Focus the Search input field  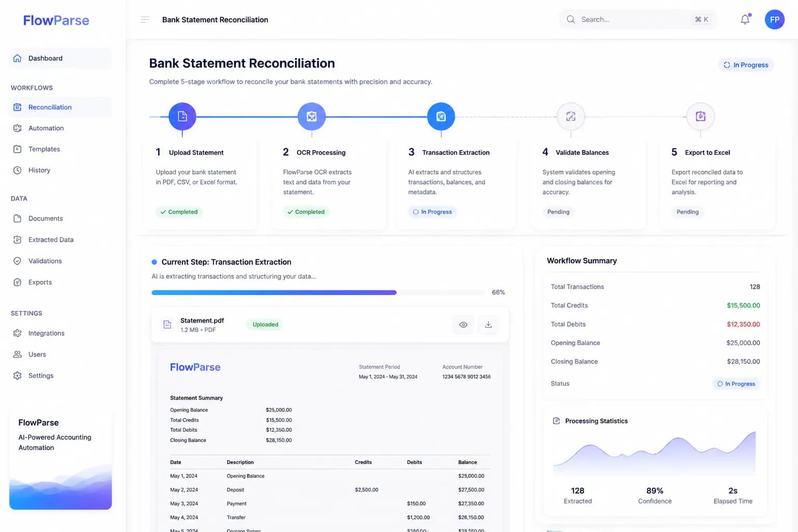click(638, 20)
